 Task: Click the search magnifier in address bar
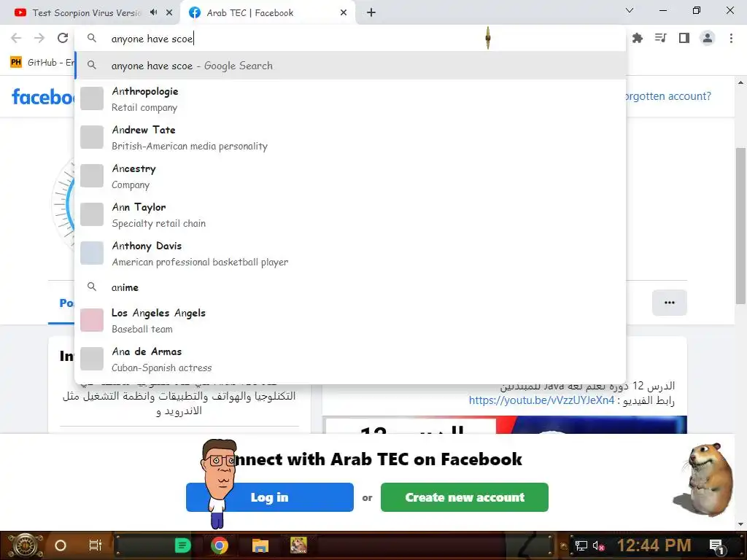[x=92, y=38]
